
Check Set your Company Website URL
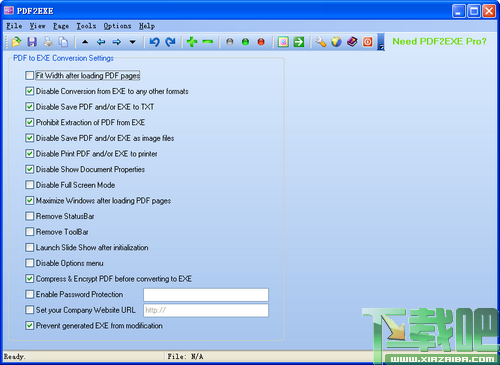point(30,310)
